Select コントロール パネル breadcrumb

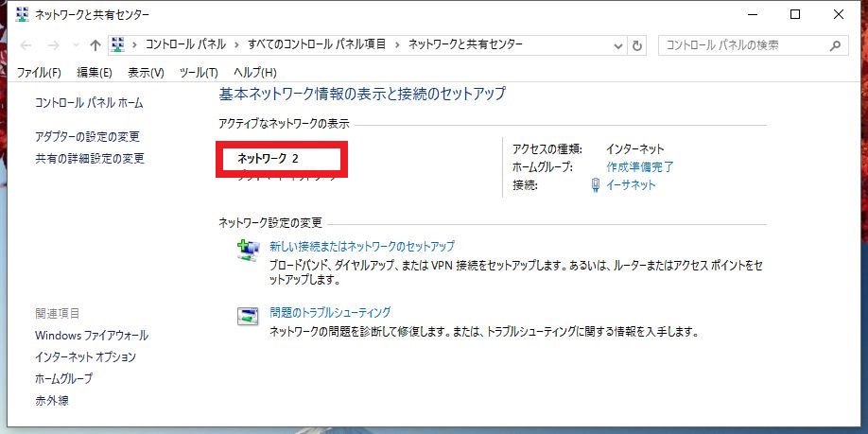click(185, 44)
